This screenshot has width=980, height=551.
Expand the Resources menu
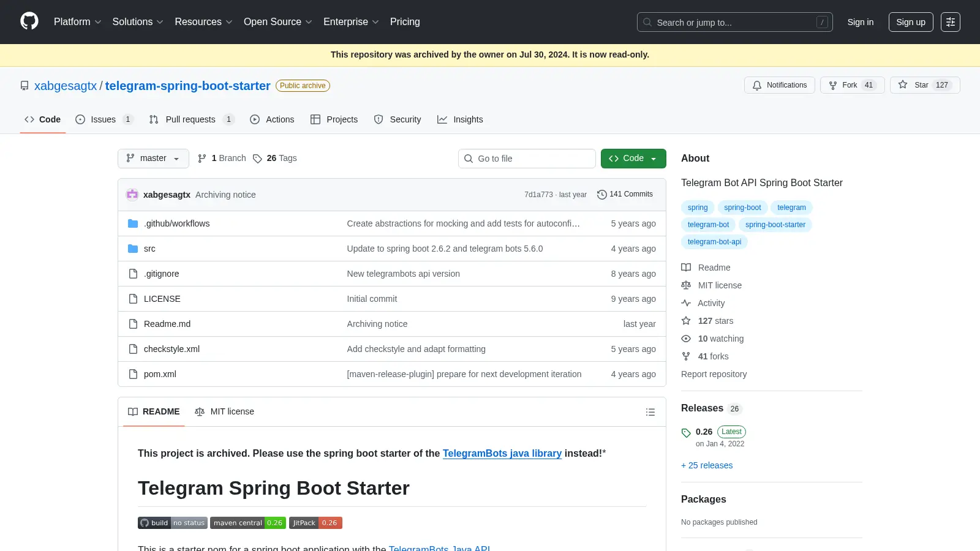click(203, 21)
